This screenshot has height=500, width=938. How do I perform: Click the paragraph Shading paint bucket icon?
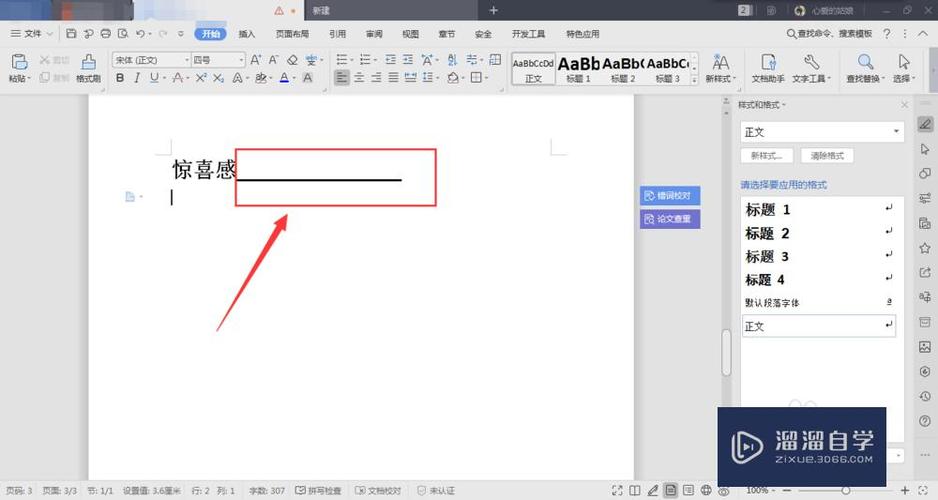click(453, 78)
